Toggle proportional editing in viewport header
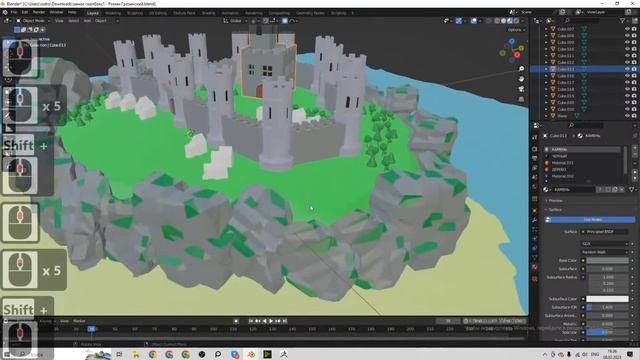This screenshot has width=640, height=360. click(285, 21)
